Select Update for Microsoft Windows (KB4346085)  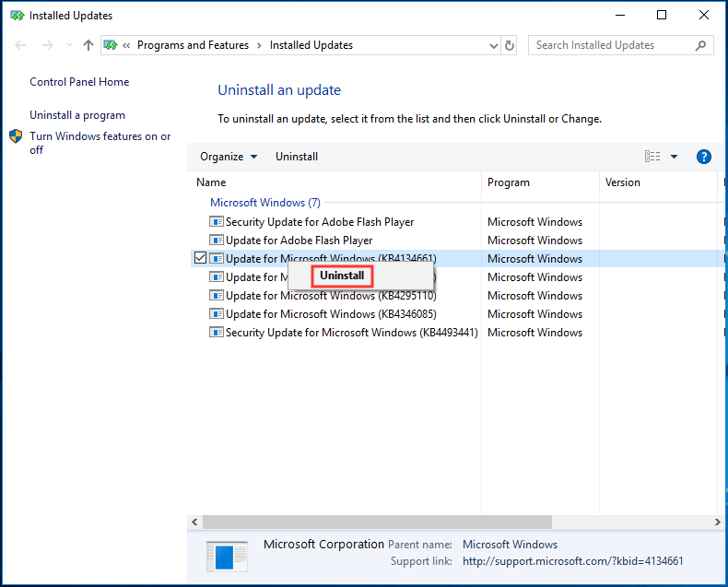(x=331, y=314)
